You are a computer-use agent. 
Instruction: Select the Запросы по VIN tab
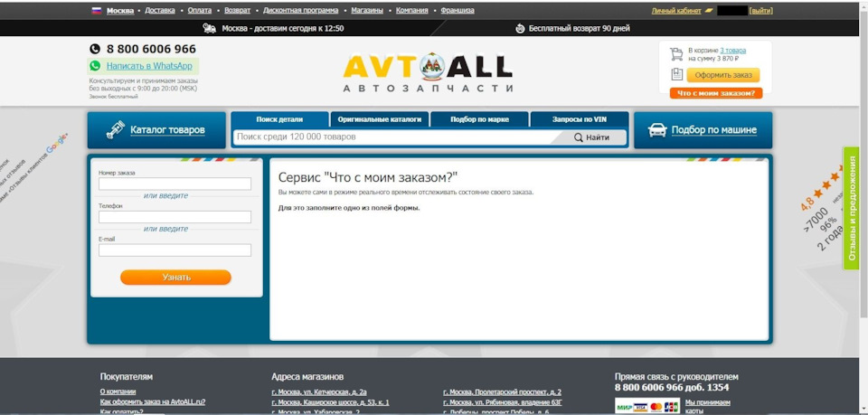point(580,119)
